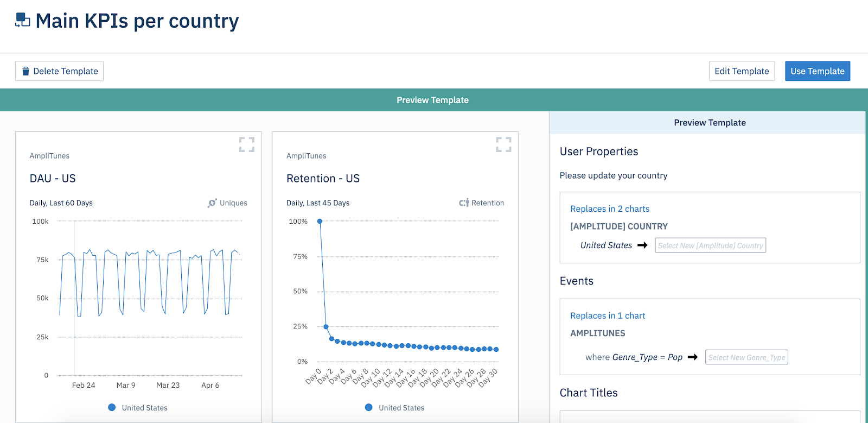
Task: Click the Mar 23 x-axis label
Action: pyautogui.click(x=168, y=386)
